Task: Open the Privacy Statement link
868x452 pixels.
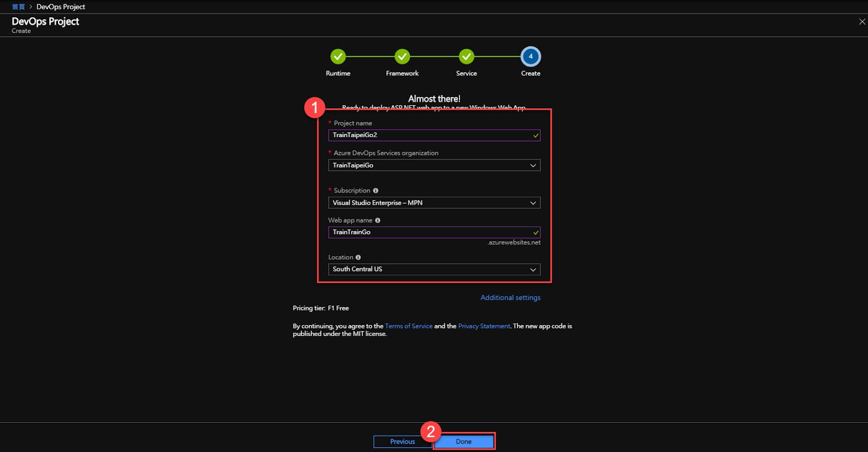Action: pyautogui.click(x=484, y=326)
